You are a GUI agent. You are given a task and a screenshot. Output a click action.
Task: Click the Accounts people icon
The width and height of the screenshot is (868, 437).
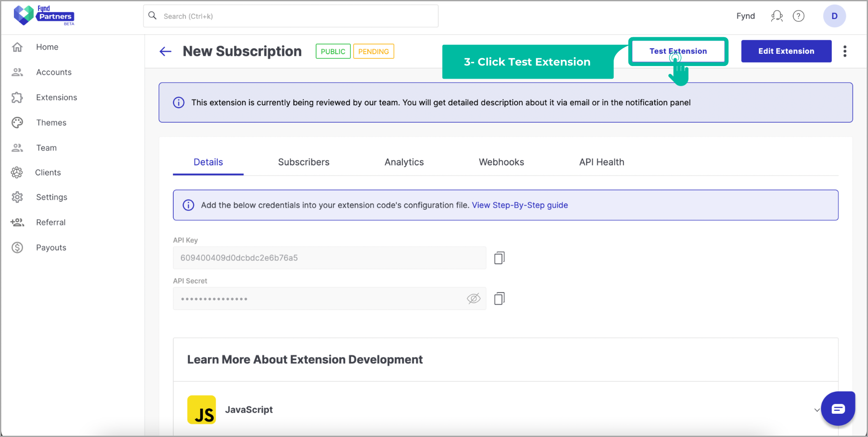click(x=17, y=72)
